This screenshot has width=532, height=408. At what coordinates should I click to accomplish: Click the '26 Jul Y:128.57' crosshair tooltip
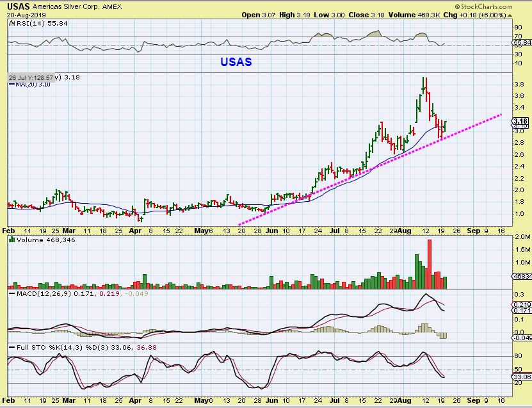[31, 78]
